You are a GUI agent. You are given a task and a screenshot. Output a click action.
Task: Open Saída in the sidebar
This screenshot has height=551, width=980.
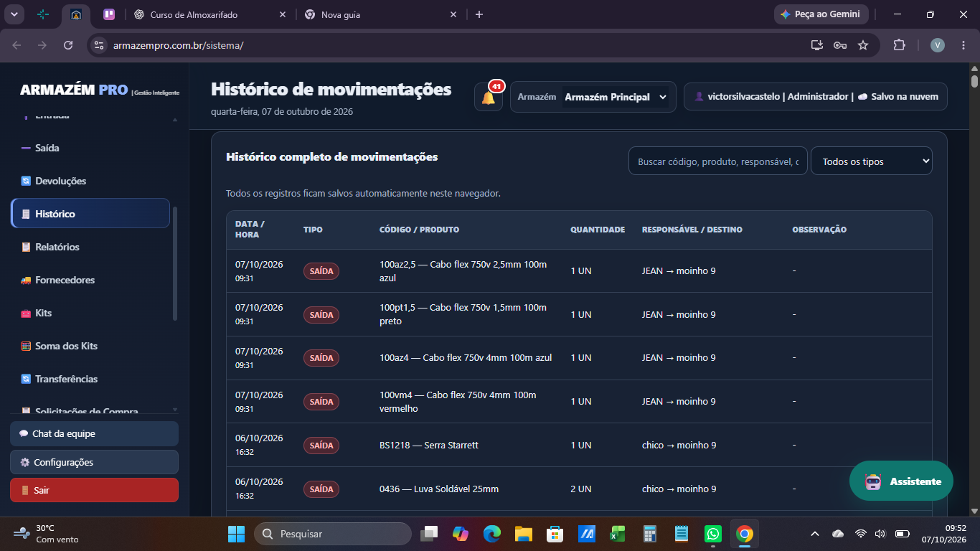[90, 148]
